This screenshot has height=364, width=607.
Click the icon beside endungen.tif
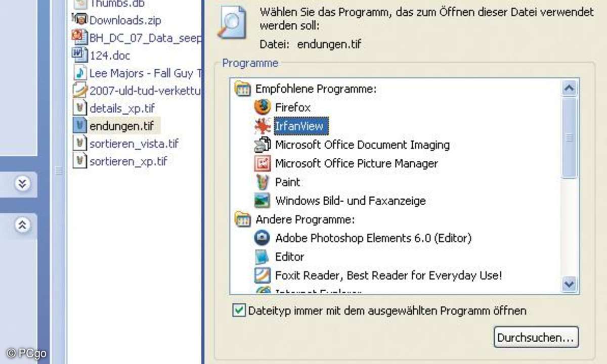(80, 125)
